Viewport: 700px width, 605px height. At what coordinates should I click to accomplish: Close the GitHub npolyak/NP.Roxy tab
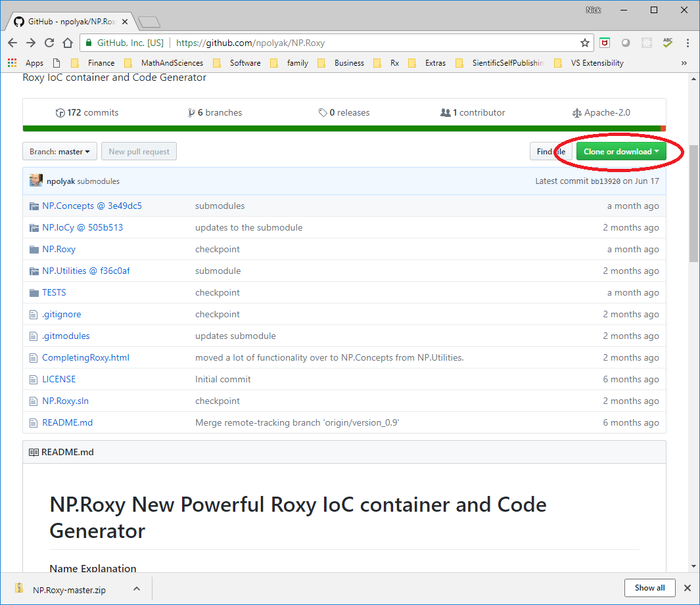pyautogui.click(x=124, y=22)
